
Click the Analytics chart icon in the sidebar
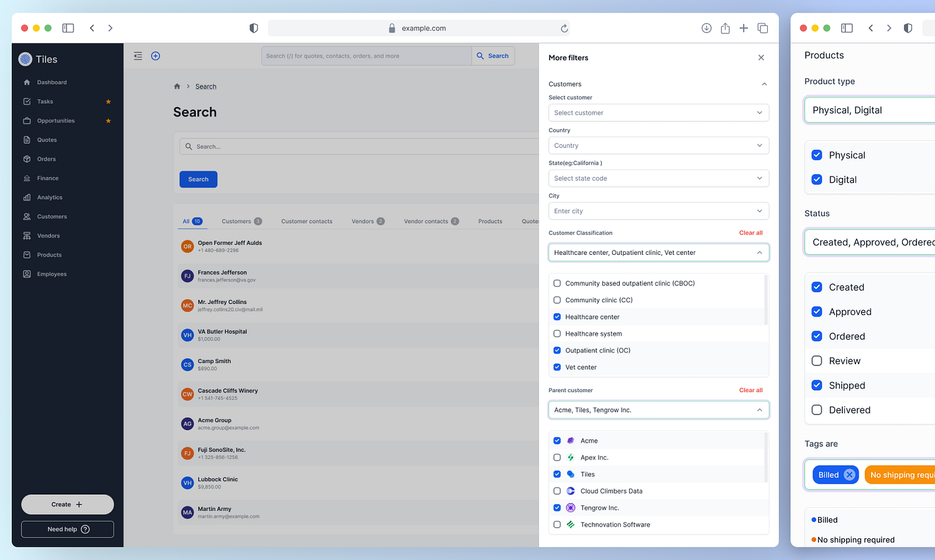click(x=27, y=197)
